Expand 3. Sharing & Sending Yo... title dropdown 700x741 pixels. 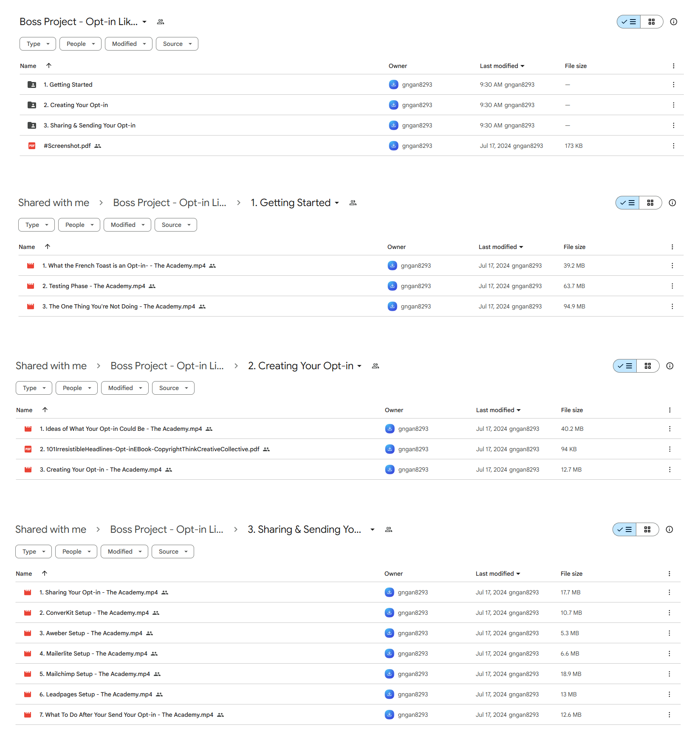click(373, 529)
